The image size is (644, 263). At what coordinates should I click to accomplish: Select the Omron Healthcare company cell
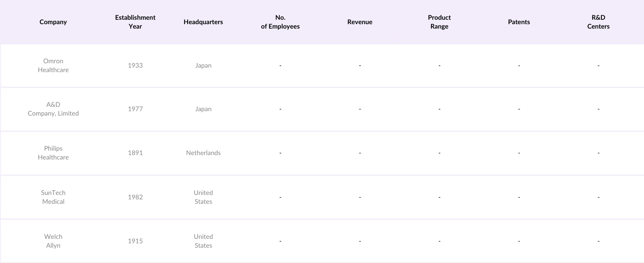click(x=53, y=66)
